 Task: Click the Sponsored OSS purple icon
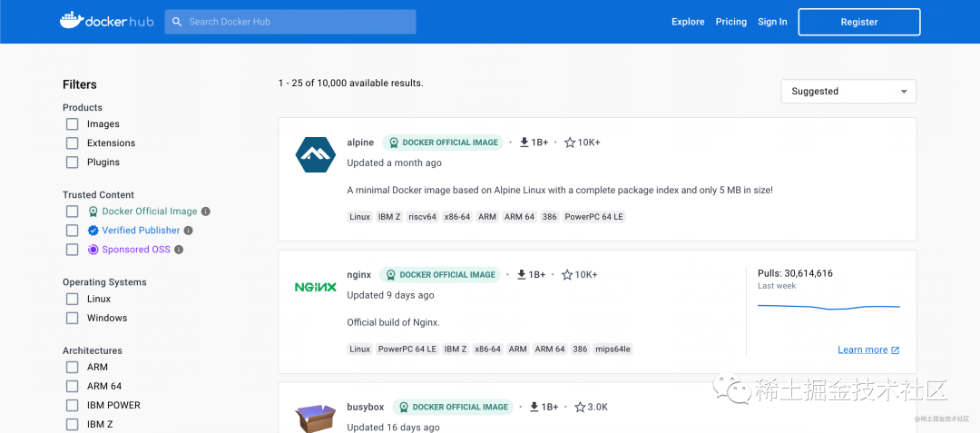click(x=93, y=250)
